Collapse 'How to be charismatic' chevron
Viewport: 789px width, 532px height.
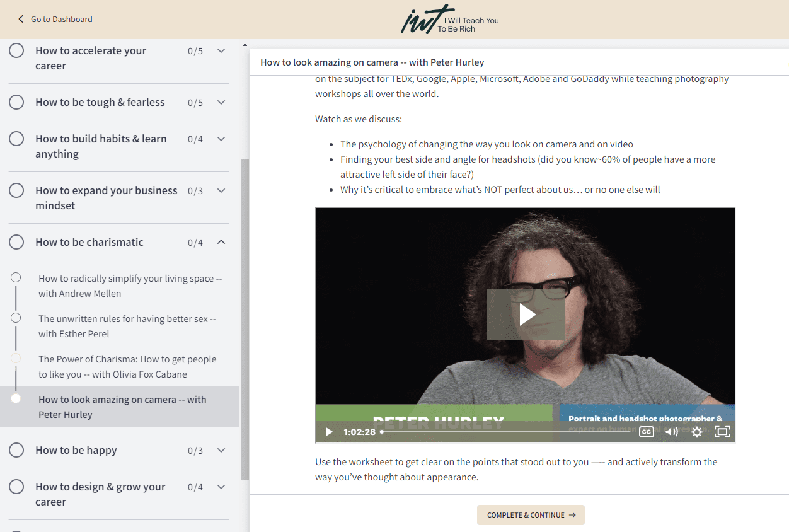221,242
